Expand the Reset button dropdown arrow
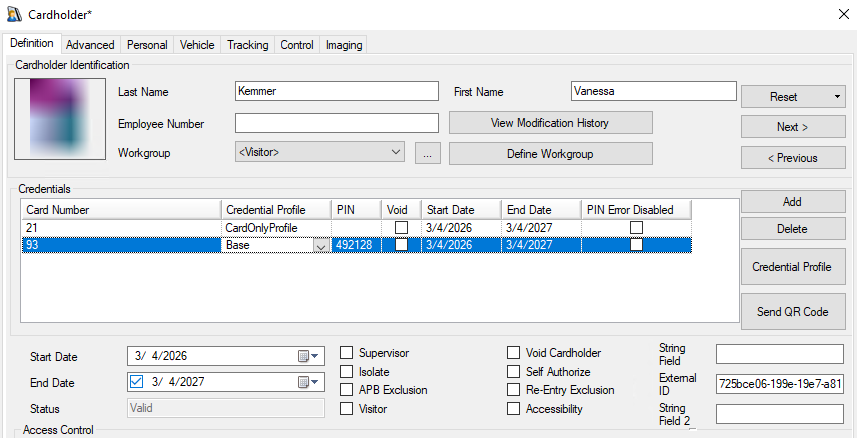This screenshot has width=857, height=438. [x=835, y=97]
